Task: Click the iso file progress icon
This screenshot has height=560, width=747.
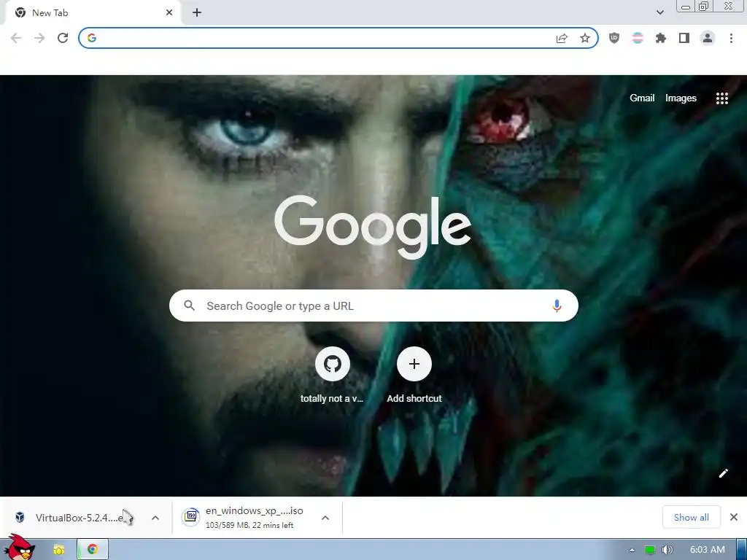Action: 190,517
